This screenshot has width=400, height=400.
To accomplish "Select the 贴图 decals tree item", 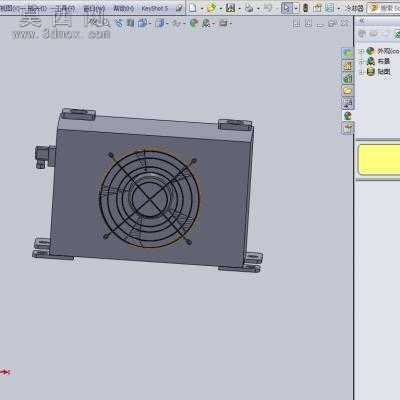I will coord(384,71).
